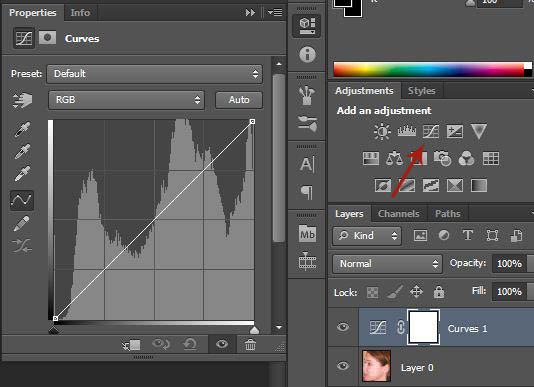Pick the white point eyedropper
534x387 pixels.
click(22, 174)
